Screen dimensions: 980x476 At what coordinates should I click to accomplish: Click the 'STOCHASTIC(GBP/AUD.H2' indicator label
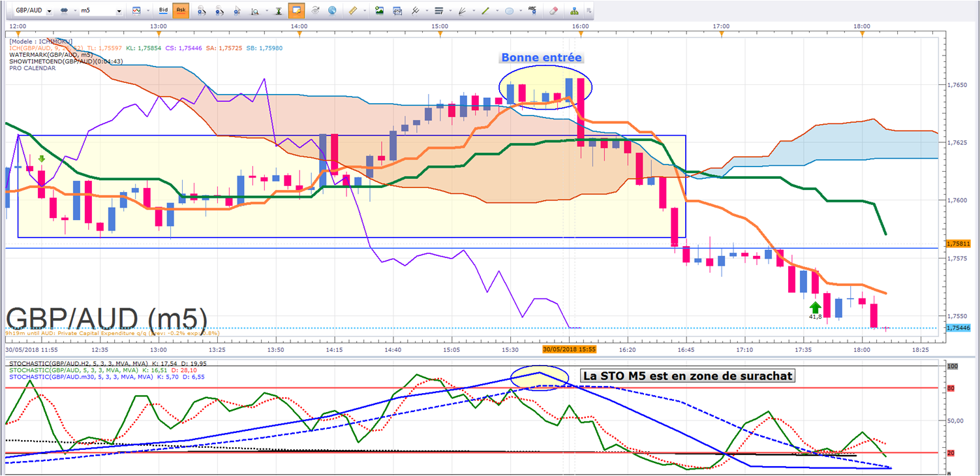[48, 362]
